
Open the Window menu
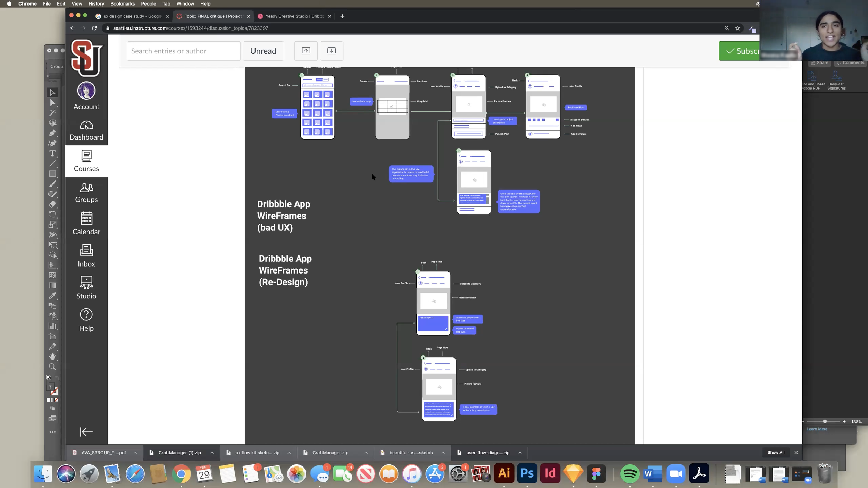click(185, 4)
